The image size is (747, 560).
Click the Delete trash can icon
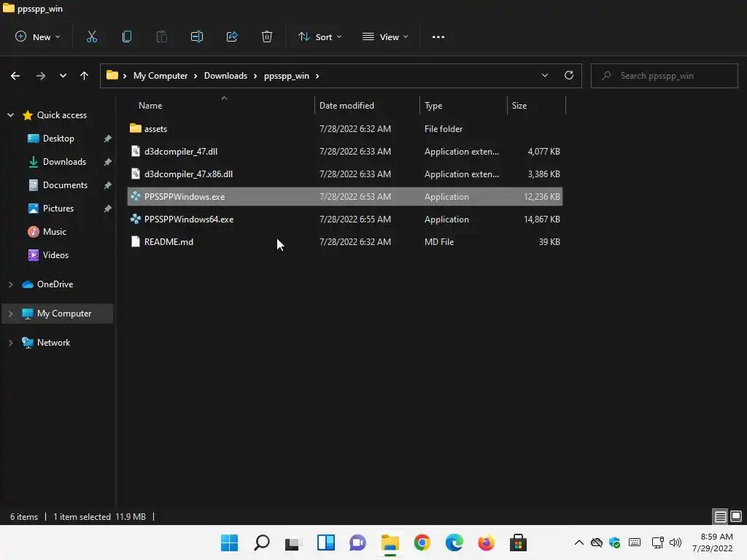pos(267,36)
